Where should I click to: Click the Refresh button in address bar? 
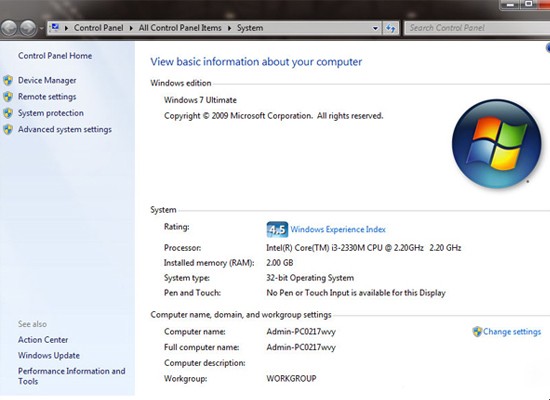pos(391,28)
